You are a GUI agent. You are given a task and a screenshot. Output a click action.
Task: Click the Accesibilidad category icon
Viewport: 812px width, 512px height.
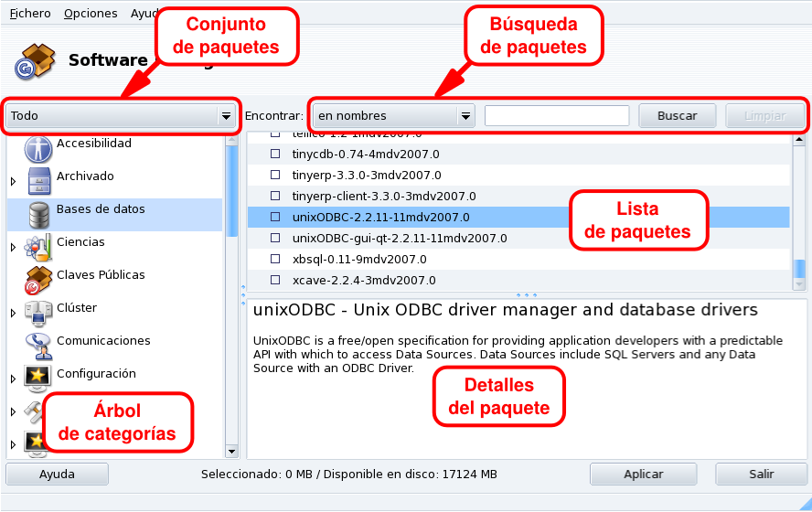click(x=38, y=147)
